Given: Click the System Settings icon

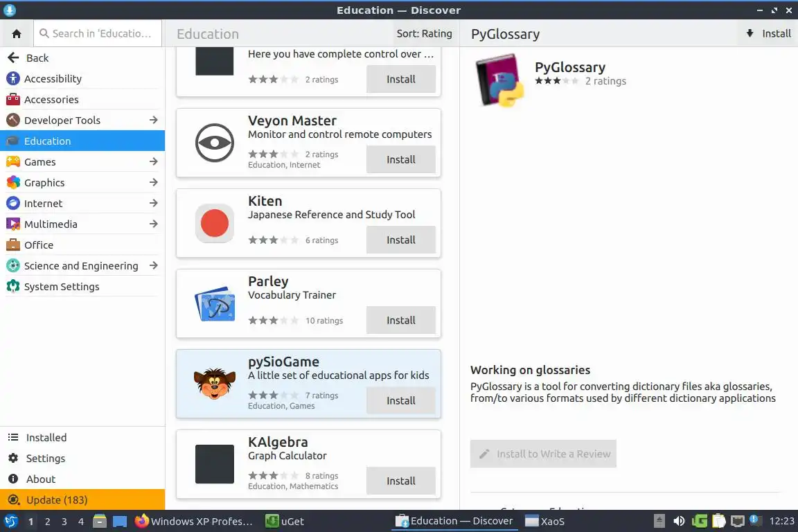Looking at the screenshot, I should [12, 287].
